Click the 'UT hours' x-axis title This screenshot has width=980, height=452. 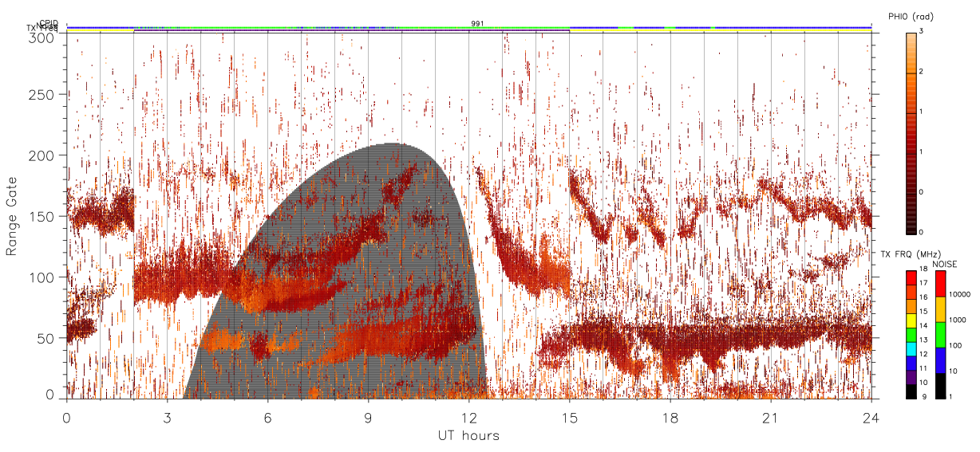(x=468, y=435)
